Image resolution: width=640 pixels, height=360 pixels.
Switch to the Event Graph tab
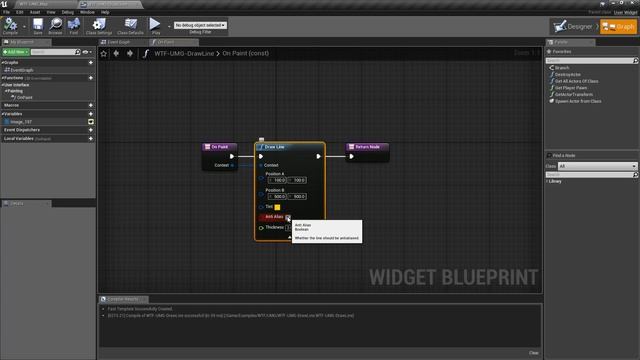click(118, 42)
